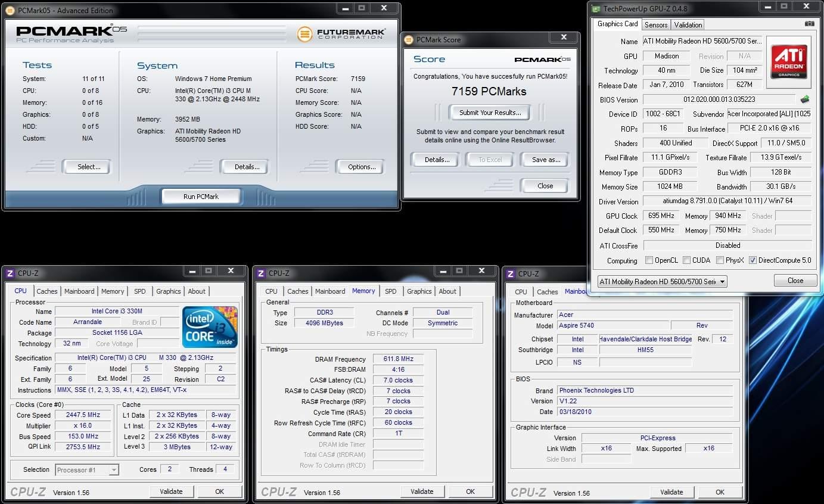Open the Mainboard tab in the CPU window
The height and width of the screenshot is (504, 824).
point(79,291)
